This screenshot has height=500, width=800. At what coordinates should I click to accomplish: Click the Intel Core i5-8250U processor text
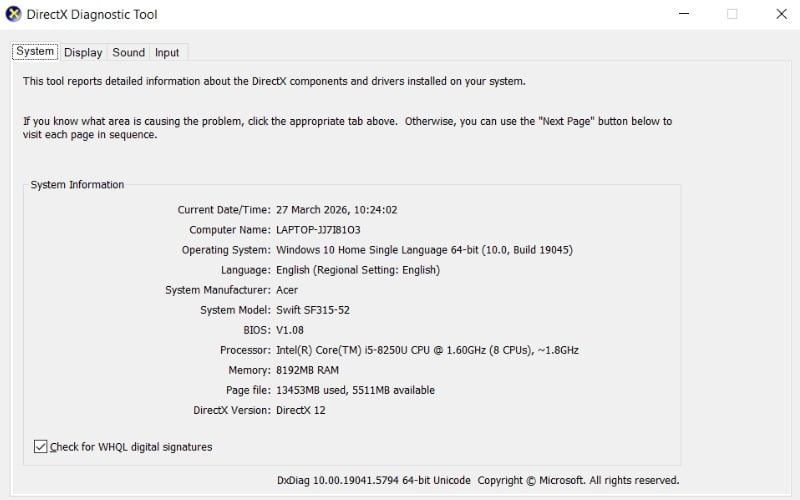pyautogui.click(x=427, y=350)
